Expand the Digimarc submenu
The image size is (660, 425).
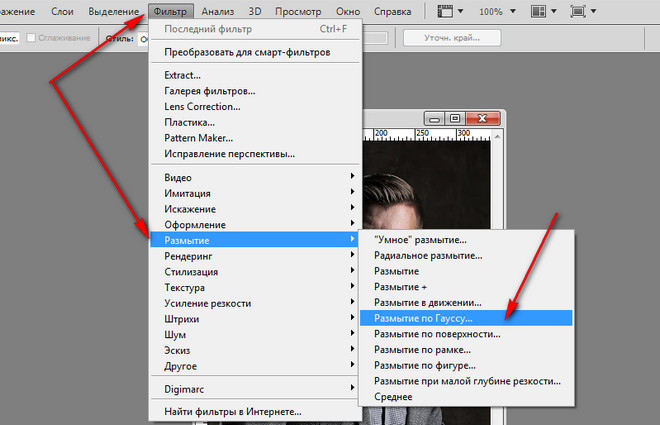[255, 389]
